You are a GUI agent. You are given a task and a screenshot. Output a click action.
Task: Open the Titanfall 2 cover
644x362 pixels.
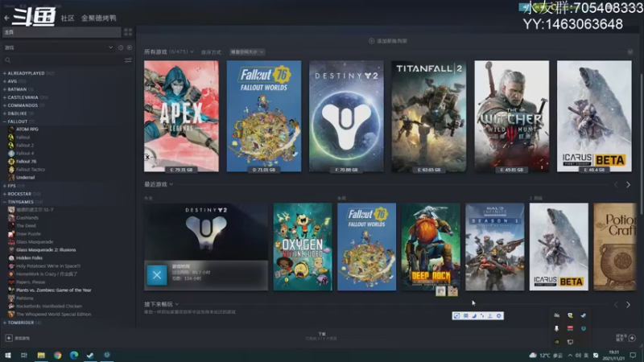[429, 116]
